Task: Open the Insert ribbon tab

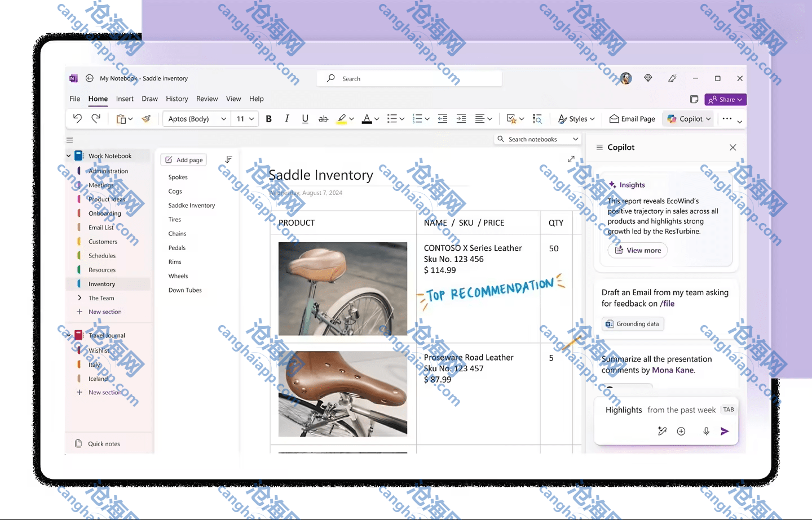Action: point(125,99)
